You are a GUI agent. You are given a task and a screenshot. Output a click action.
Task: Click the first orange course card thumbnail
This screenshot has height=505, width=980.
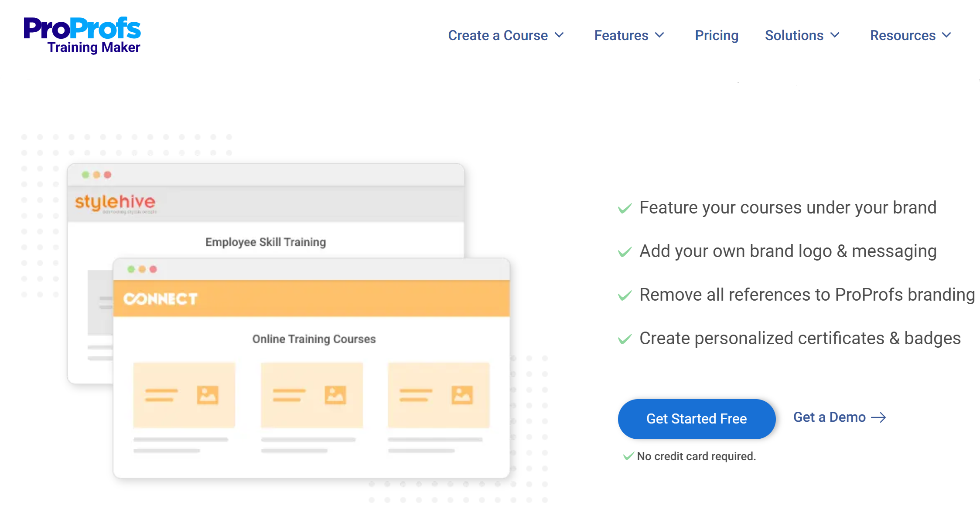[x=184, y=395]
